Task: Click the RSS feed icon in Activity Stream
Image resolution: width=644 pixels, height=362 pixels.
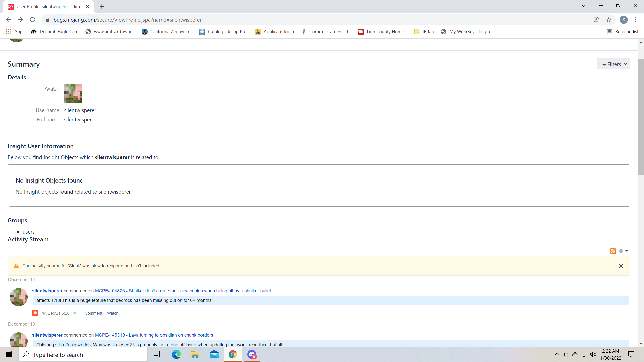Action: [613, 251]
